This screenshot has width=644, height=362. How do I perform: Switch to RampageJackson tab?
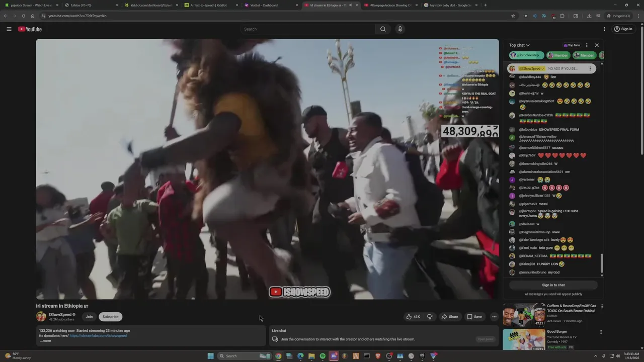pyautogui.click(x=391, y=5)
